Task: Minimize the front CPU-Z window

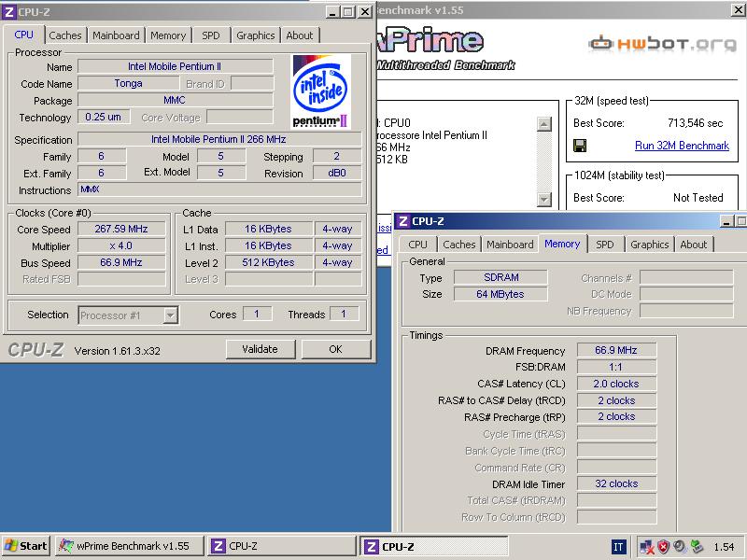Action: tap(333, 12)
